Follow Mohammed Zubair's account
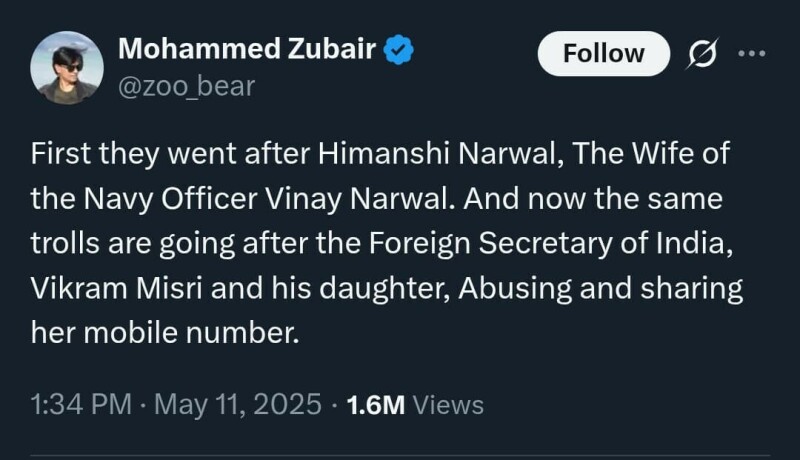The height and width of the screenshot is (460, 800). (603, 53)
